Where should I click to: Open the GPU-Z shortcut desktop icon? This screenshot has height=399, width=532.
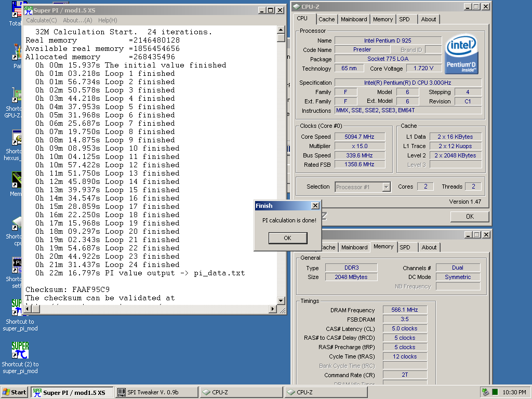[17, 96]
